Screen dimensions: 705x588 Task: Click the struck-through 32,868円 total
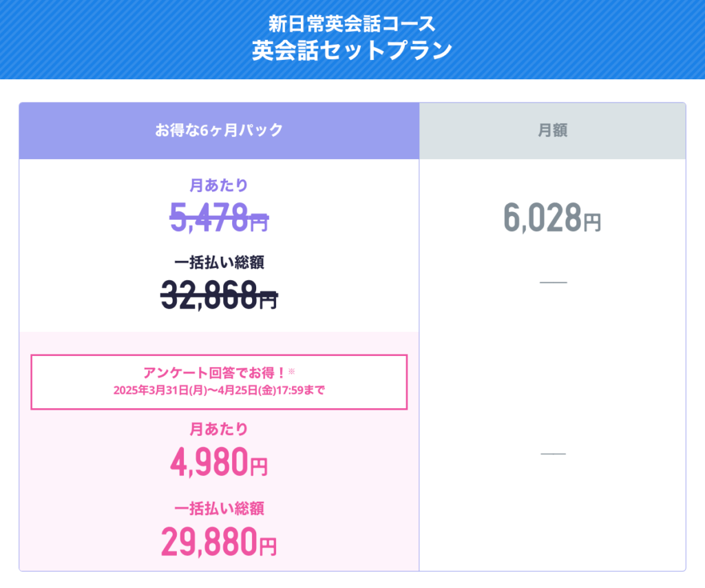coord(219,295)
